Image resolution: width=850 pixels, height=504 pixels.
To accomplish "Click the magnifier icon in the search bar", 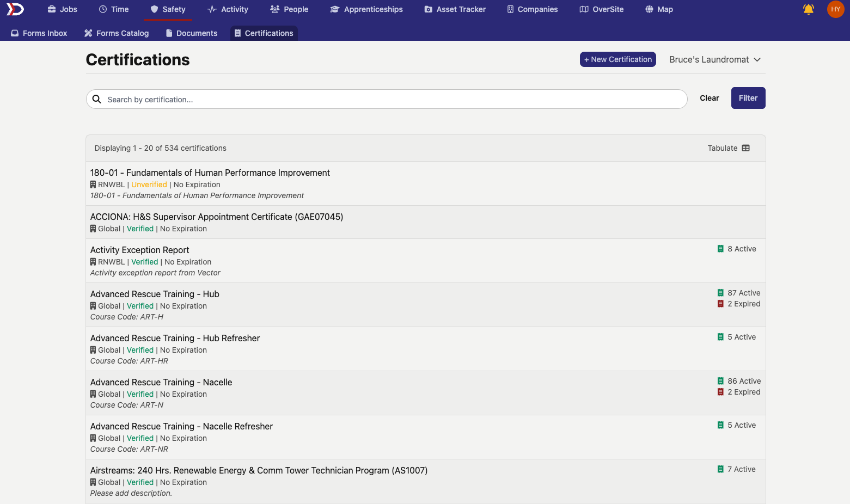I will pyautogui.click(x=97, y=99).
